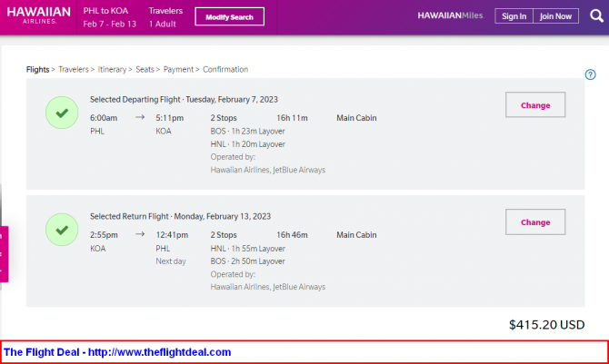Click the 2:55pm return departure time
Image resolution: width=609 pixels, height=364 pixels.
coord(104,235)
